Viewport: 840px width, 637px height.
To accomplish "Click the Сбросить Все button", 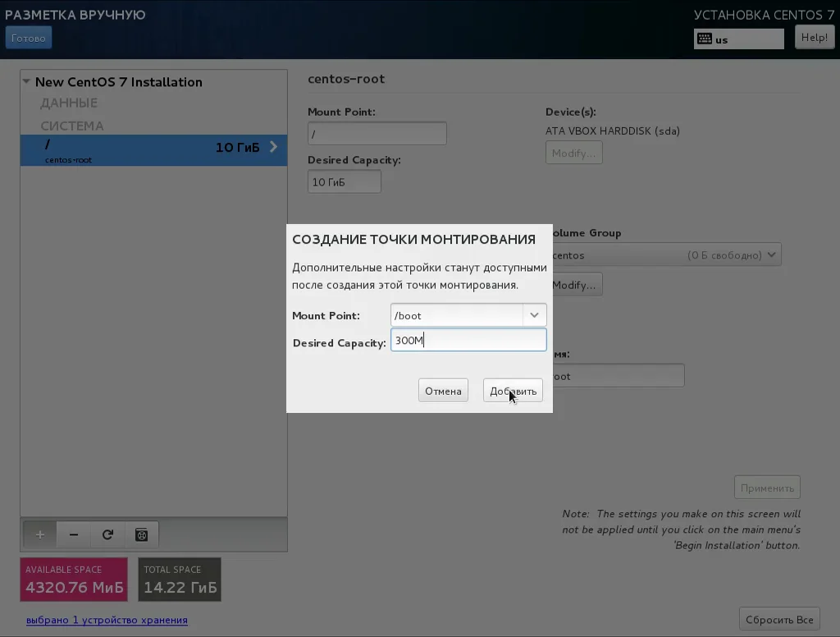I will 779,619.
